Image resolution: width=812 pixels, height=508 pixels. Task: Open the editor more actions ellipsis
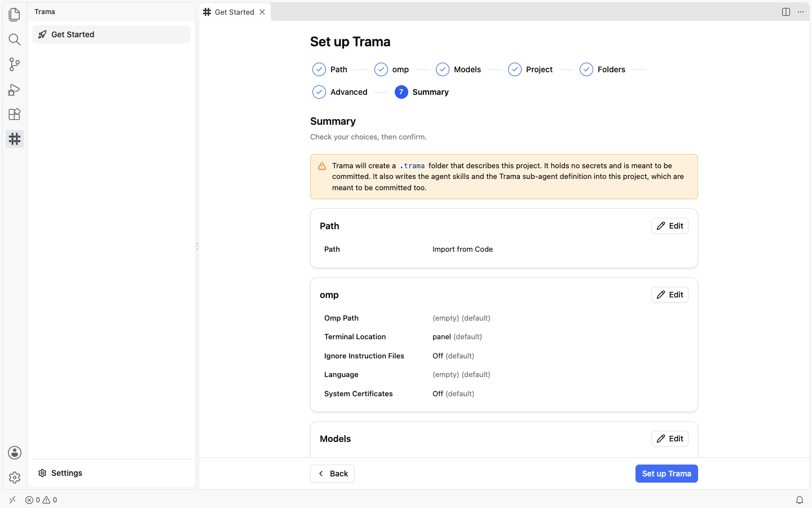point(801,12)
